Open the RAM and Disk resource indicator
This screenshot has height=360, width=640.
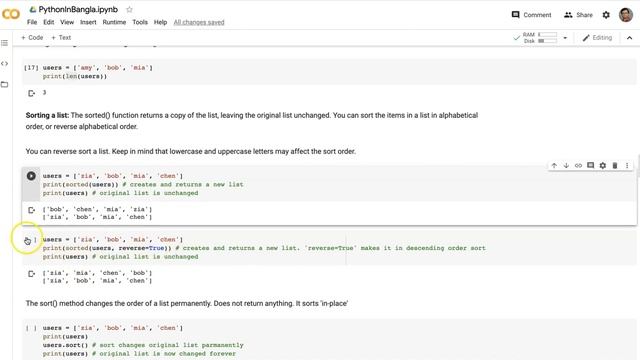pyautogui.click(x=540, y=38)
